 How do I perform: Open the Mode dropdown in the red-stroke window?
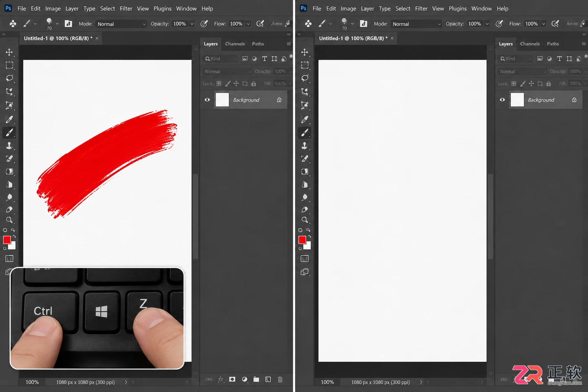tap(121, 24)
